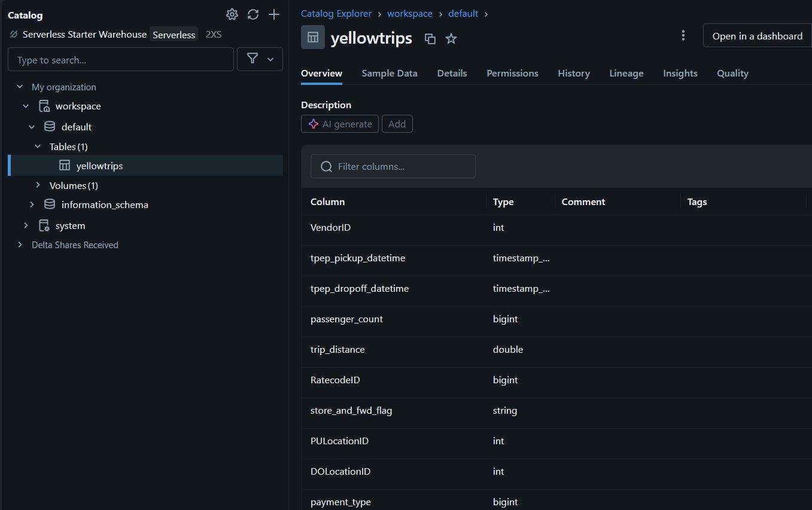Viewport: 812px width, 510px height.
Task: Select information_schema in the tree
Action: [105, 204]
